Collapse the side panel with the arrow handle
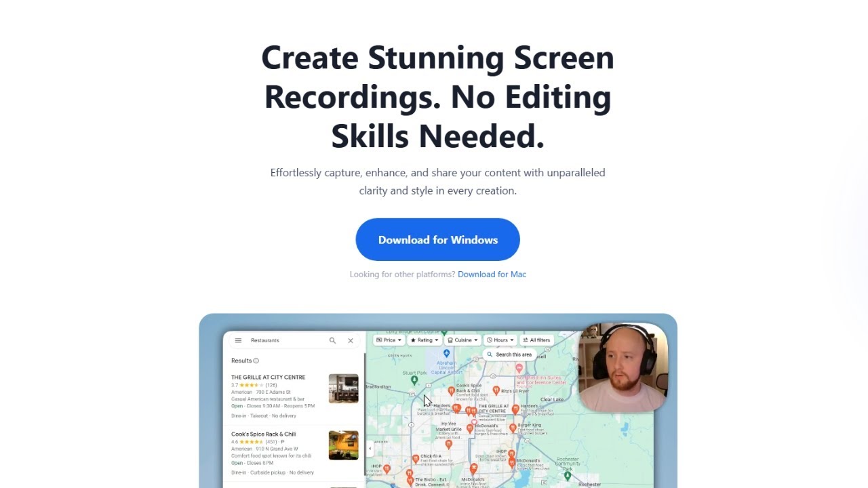 click(x=370, y=448)
